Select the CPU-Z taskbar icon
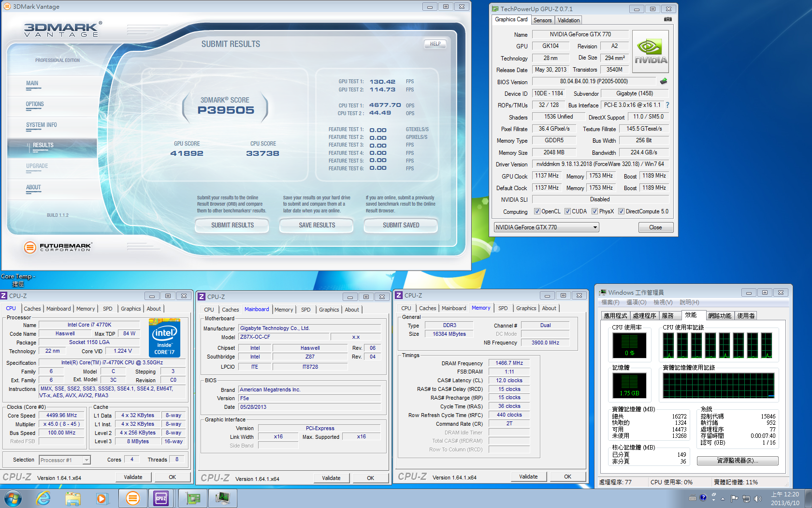Image resolution: width=812 pixels, height=508 pixels. [161, 498]
